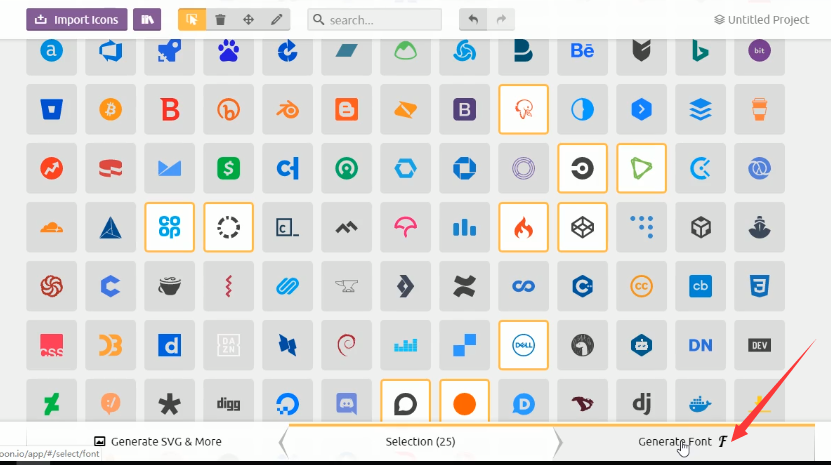Screen dimensions: 831x465
Task: Select the Crunchbase cb icon
Action: point(701,286)
